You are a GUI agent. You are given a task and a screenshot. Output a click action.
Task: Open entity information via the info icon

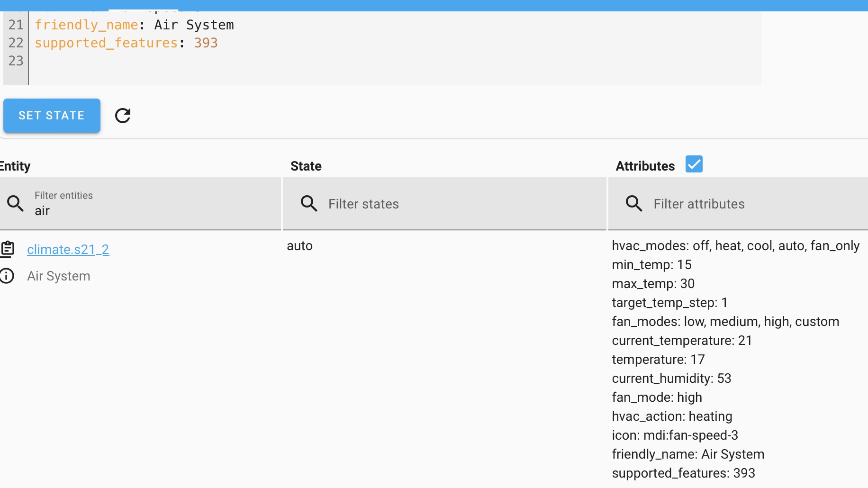click(x=8, y=276)
